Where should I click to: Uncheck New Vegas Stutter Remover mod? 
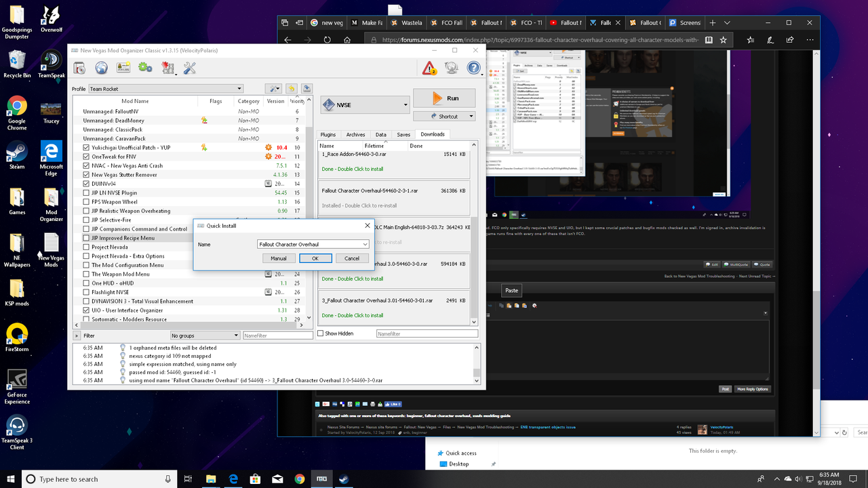[86, 175]
